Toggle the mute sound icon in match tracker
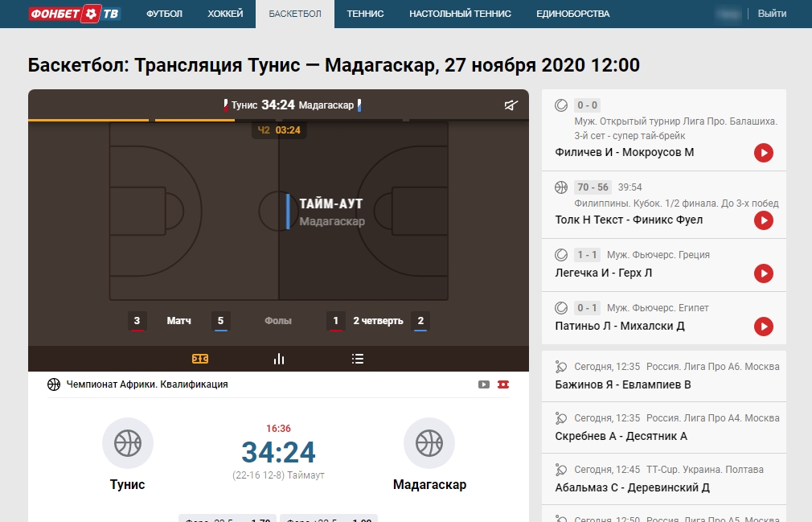The image size is (812, 522). (511, 105)
